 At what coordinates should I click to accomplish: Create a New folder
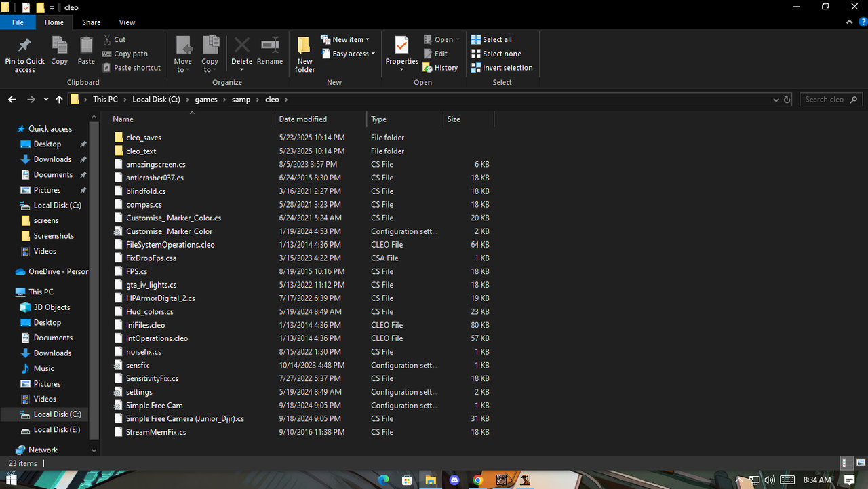tap(305, 54)
